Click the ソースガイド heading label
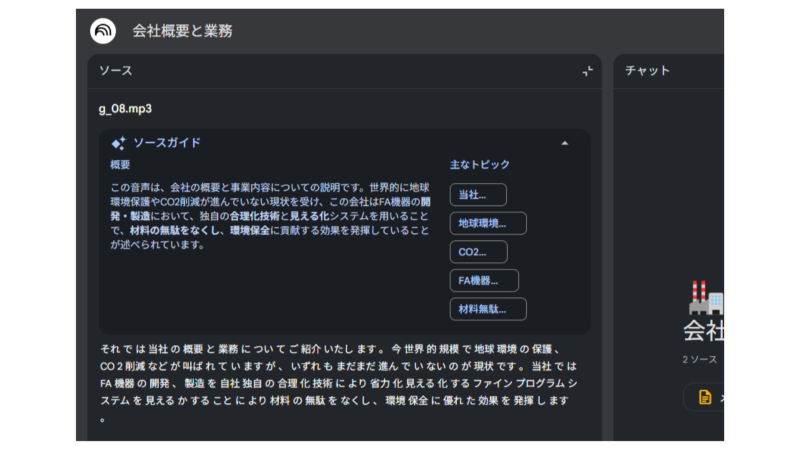 167,143
